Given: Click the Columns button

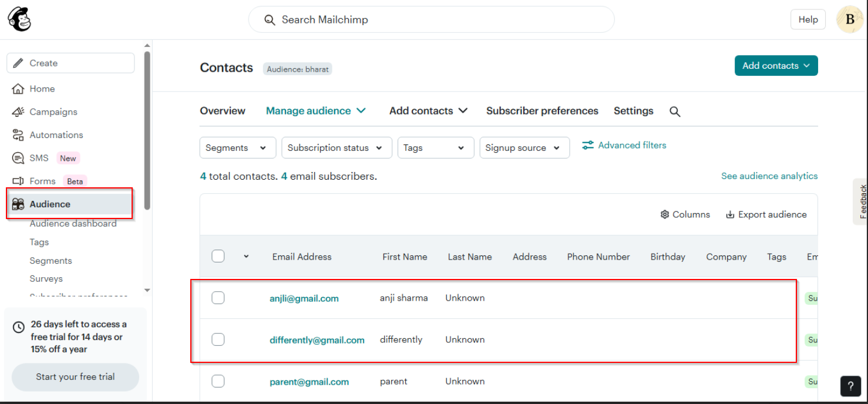Looking at the screenshot, I should tap(685, 214).
